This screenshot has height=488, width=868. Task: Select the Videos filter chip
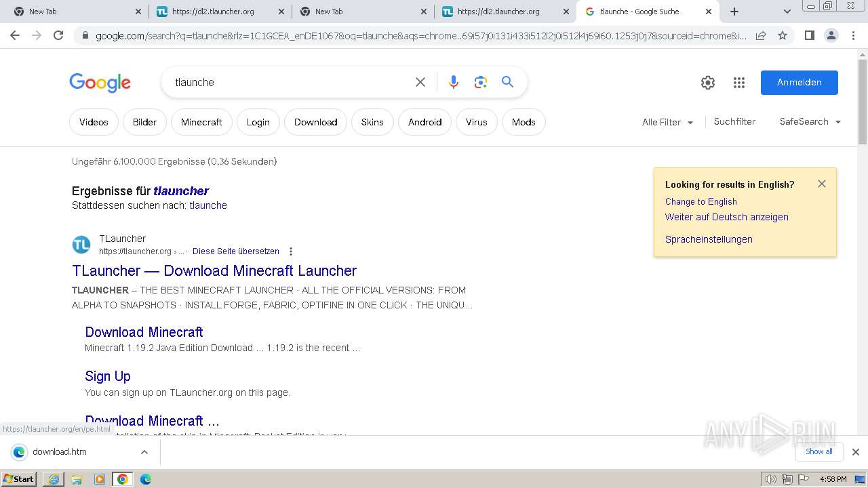tap(94, 122)
